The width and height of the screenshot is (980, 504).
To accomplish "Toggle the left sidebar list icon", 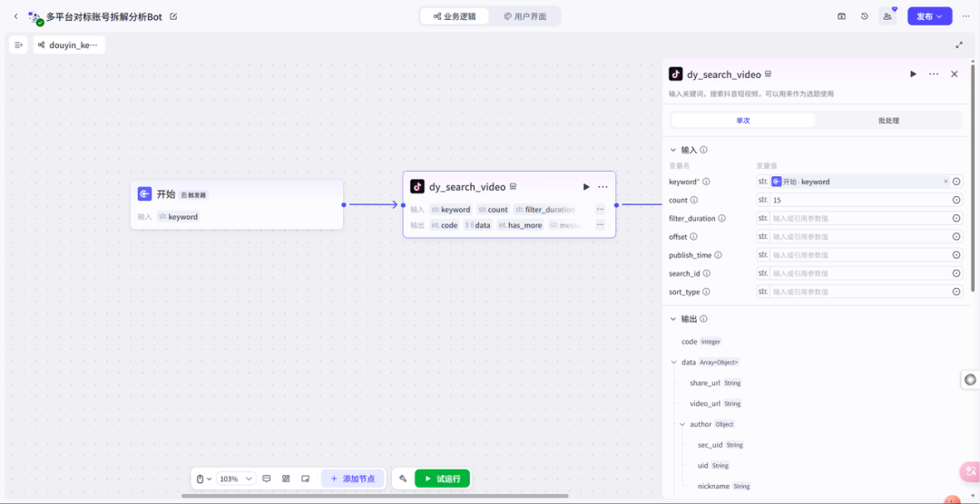I will [18, 45].
